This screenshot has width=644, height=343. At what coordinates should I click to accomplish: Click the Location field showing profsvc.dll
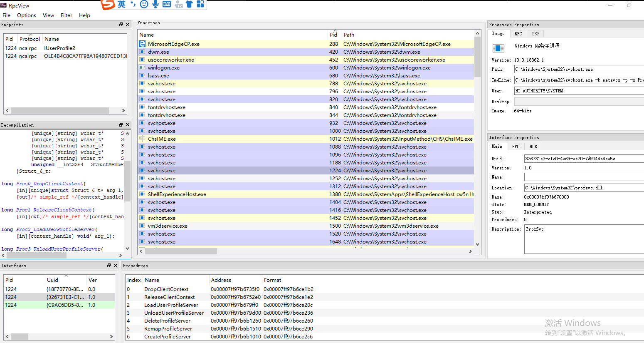click(584, 188)
